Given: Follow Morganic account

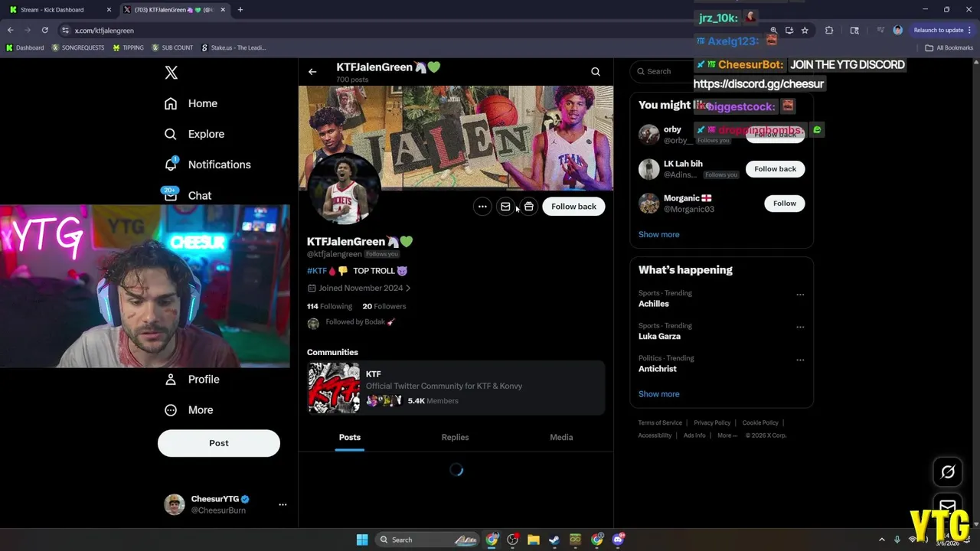Looking at the screenshot, I should point(784,204).
